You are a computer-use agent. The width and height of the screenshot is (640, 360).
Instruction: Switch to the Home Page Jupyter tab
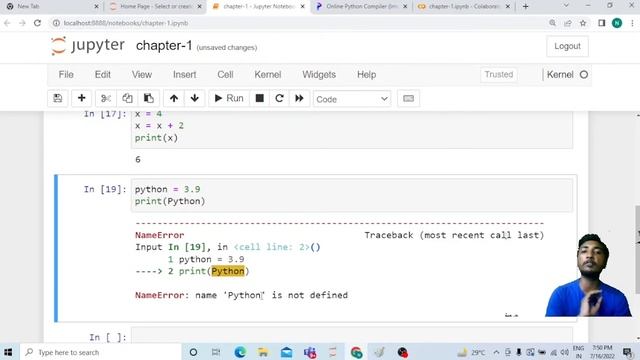coord(156,7)
